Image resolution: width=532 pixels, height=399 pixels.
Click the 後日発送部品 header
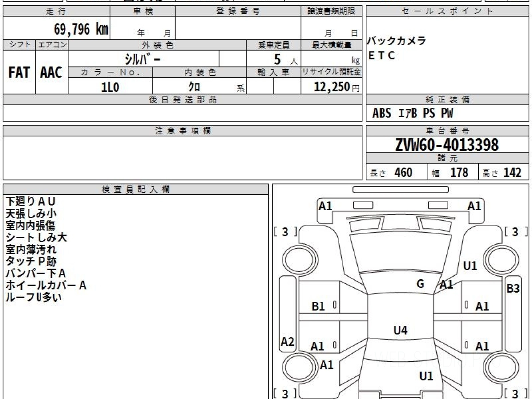pyautogui.click(x=183, y=100)
